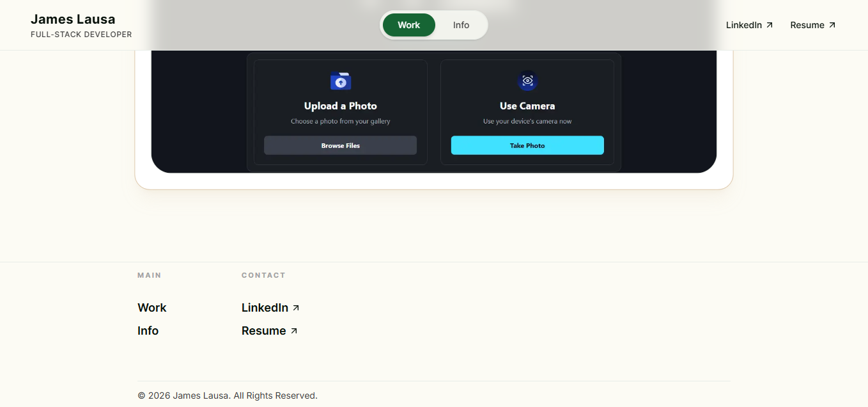Go to Work from the footer Main section
This screenshot has height=407, width=868.
(x=151, y=308)
